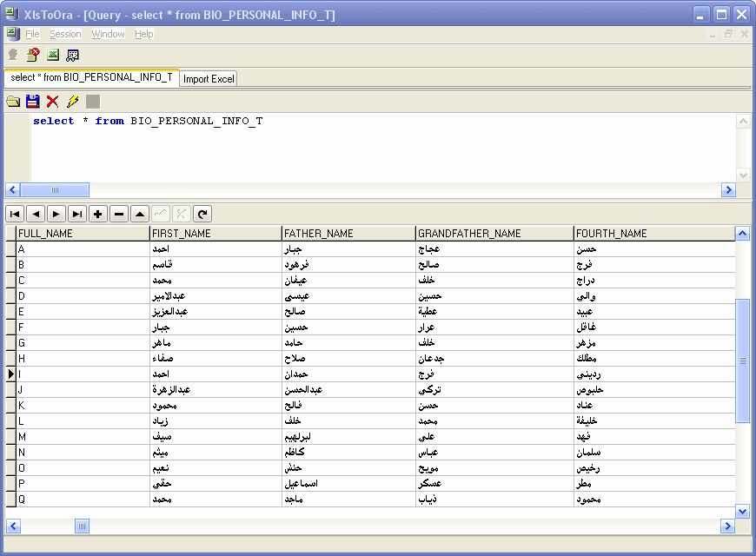Image resolution: width=756 pixels, height=556 pixels.
Task: Click the GRANDFATHER_NAME column header
Action: click(494, 234)
